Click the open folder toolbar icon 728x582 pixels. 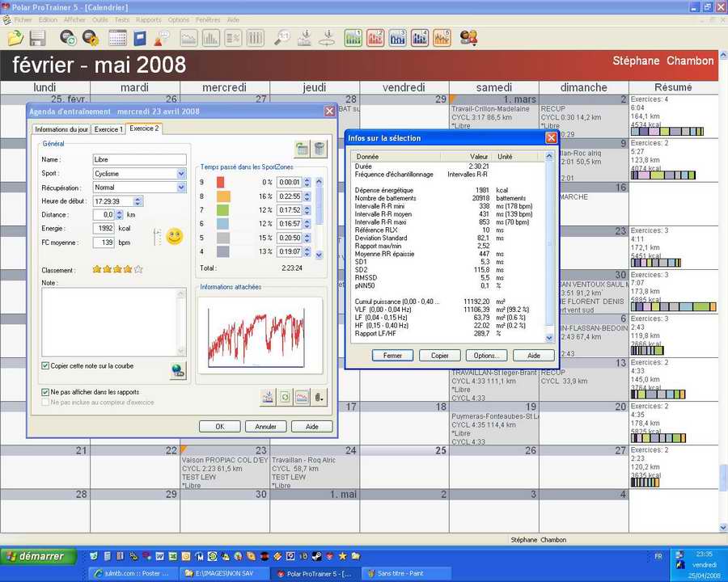click(15, 38)
